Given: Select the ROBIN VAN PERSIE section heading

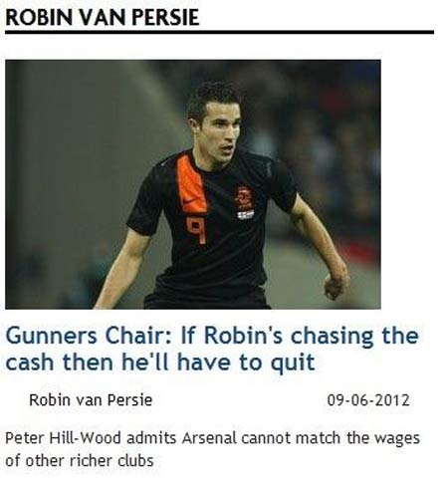Looking at the screenshot, I should click(103, 17).
